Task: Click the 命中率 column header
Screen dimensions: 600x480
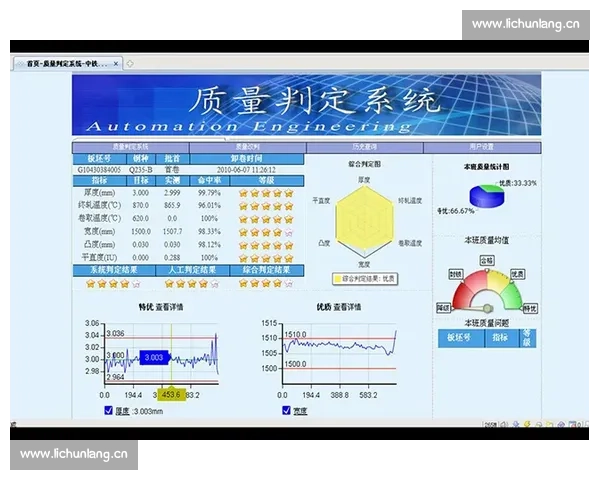Action: click(209, 181)
